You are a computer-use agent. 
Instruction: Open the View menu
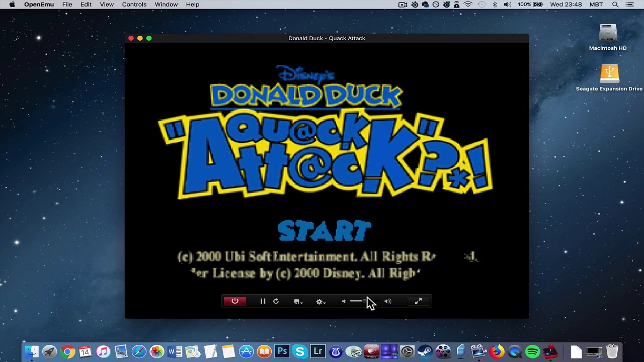click(x=107, y=5)
